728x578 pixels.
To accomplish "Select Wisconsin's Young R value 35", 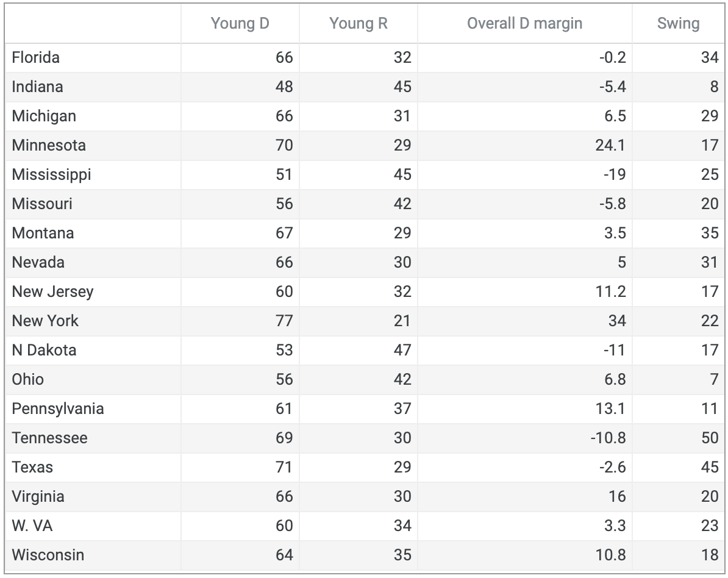I will point(402,555).
